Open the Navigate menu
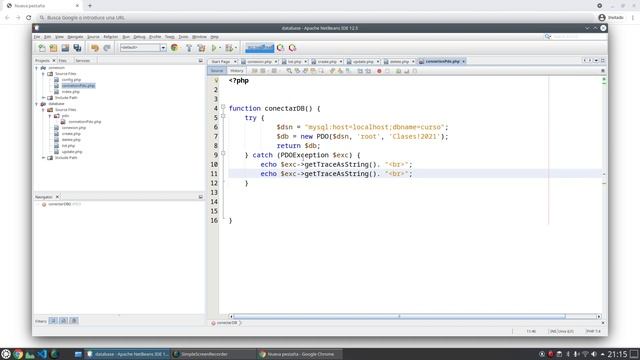This screenshot has width=640, height=360. pos(75,37)
